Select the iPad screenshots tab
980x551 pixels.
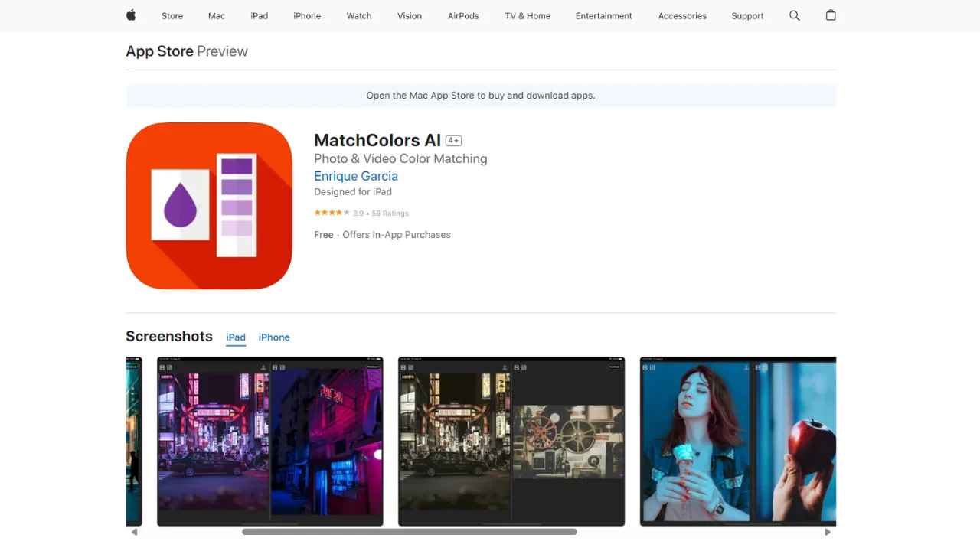pyautogui.click(x=236, y=337)
